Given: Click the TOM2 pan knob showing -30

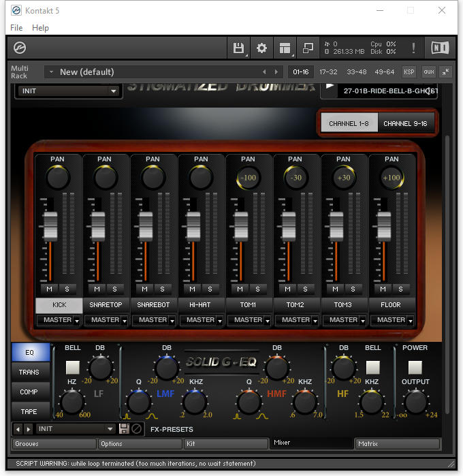Looking at the screenshot, I should [296, 178].
